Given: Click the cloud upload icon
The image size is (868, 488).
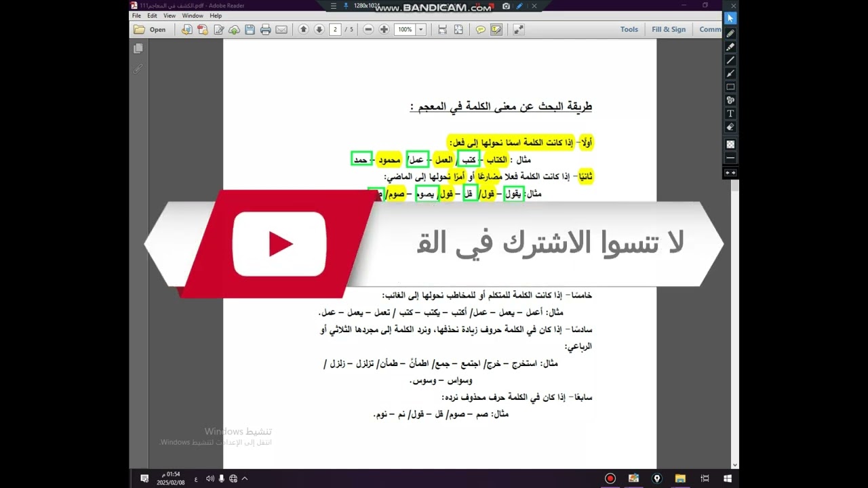Looking at the screenshot, I should click(x=234, y=30).
